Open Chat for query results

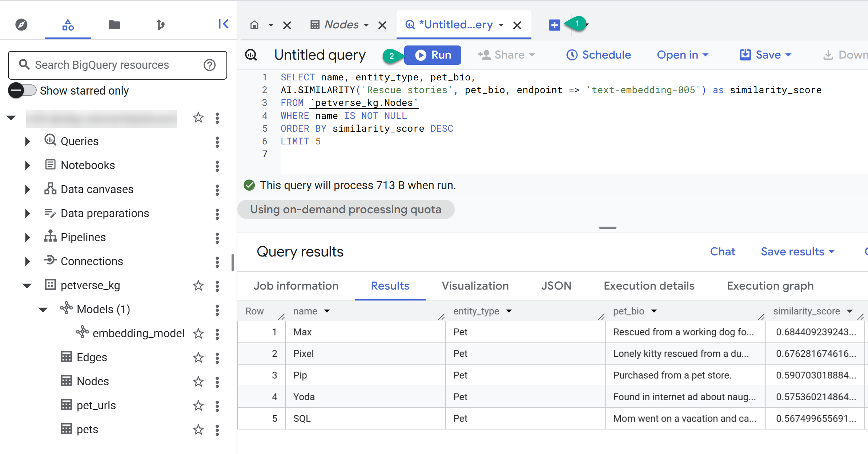(723, 252)
